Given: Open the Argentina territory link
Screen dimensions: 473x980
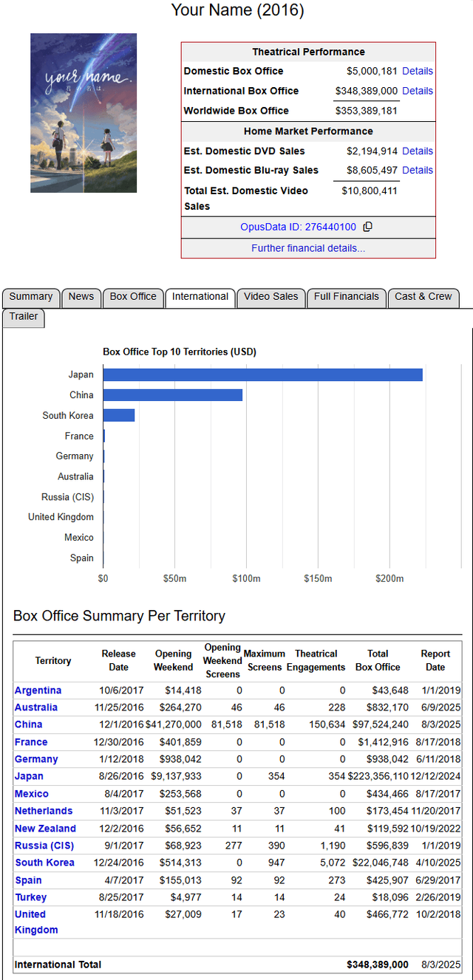Looking at the screenshot, I should [x=38, y=691].
